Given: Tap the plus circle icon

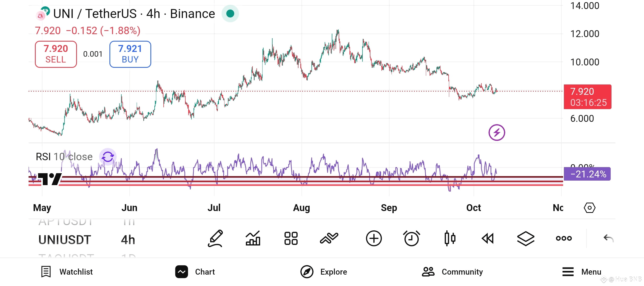Looking at the screenshot, I should click(374, 238).
